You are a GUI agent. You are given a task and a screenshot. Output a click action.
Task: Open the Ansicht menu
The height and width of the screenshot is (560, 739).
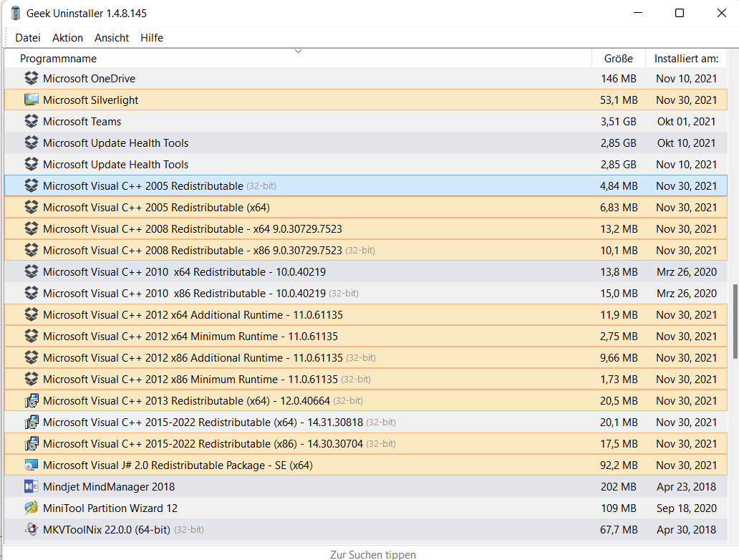[111, 38]
